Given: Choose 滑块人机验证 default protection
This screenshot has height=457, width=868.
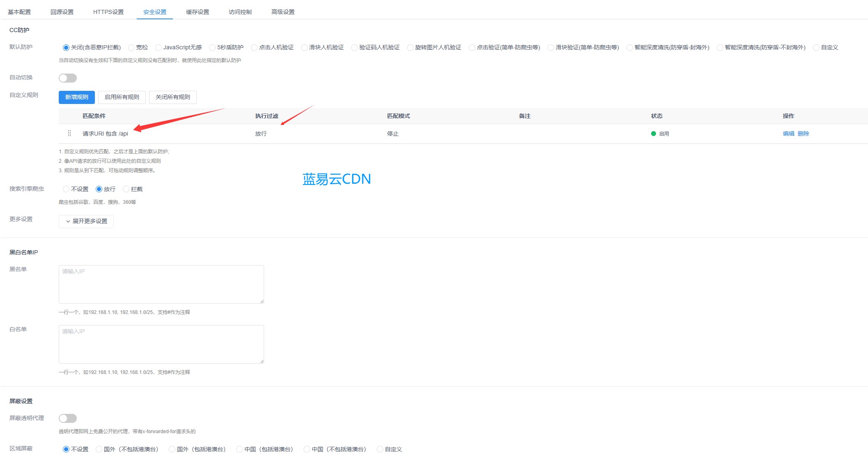Looking at the screenshot, I should pos(304,48).
